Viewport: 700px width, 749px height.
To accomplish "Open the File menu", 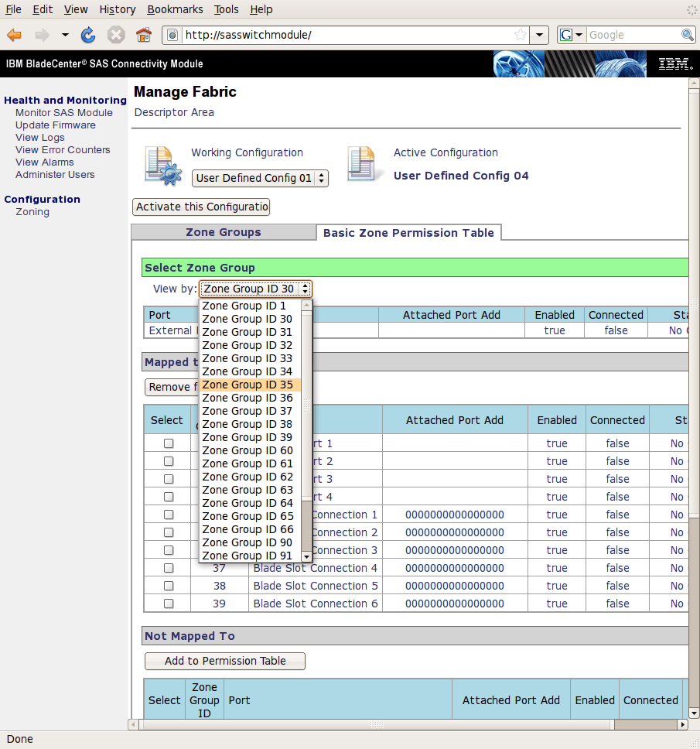I will [x=13, y=9].
